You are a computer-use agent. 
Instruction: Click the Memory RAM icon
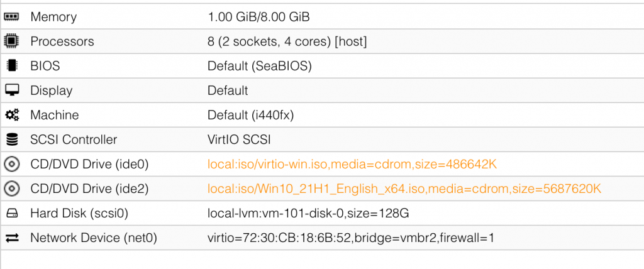[x=11, y=17]
